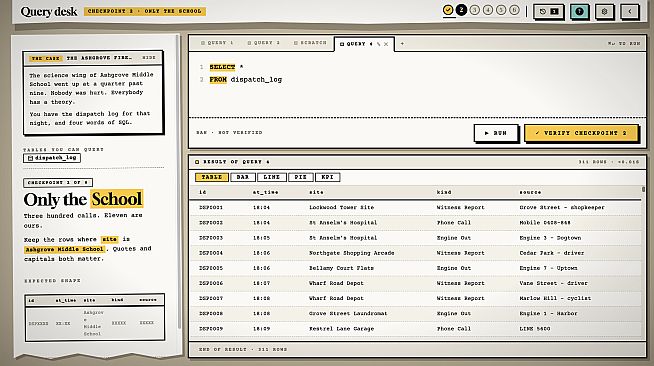Jump to checkpoint step 6 circle

(515, 10)
